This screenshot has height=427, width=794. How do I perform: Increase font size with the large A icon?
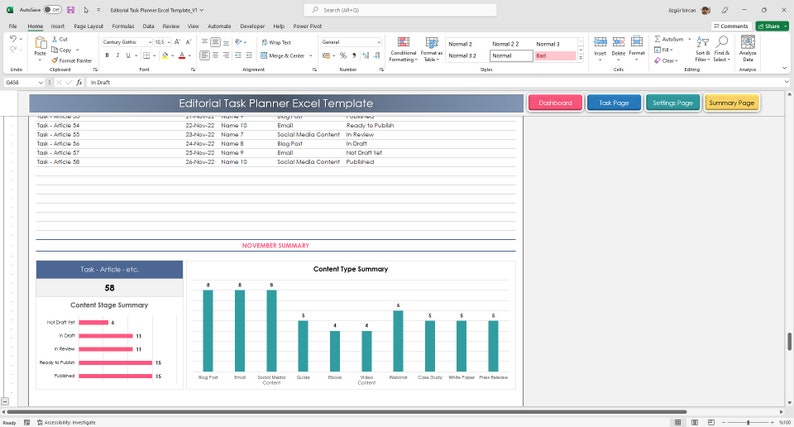point(178,42)
